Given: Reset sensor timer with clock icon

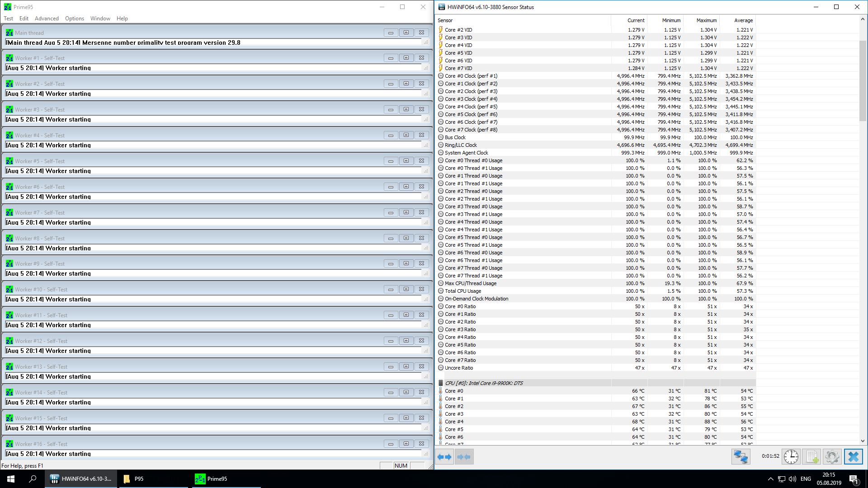Looking at the screenshot, I should click(x=791, y=457).
